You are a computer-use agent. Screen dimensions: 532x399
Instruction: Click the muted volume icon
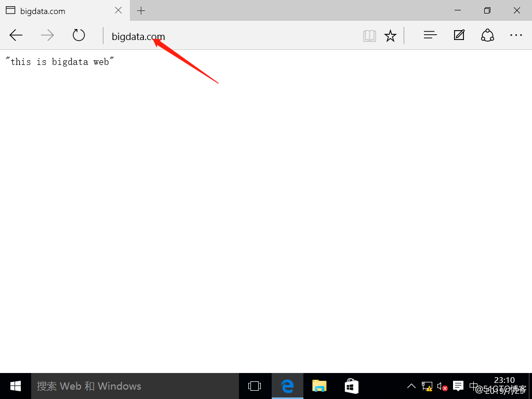coord(443,387)
